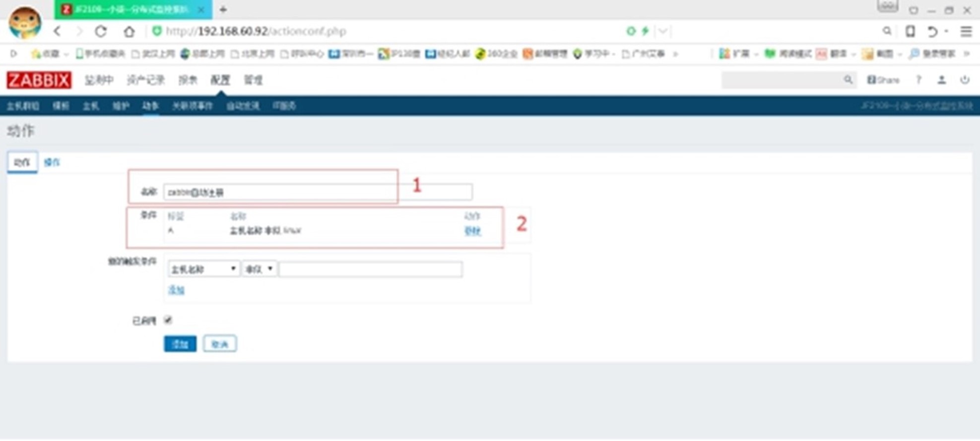The height and width of the screenshot is (441, 980).
Task: Open the condition operator dropdown
Action: point(259,269)
